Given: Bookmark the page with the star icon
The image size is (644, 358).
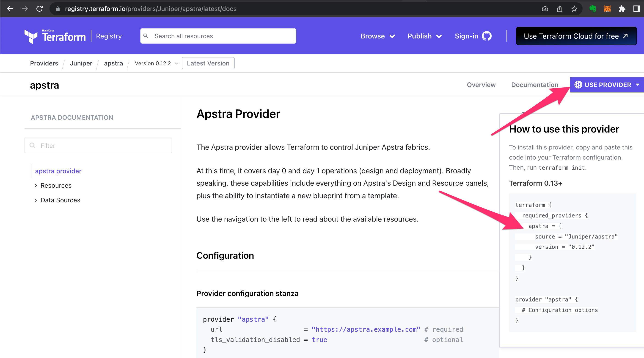Looking at the screenshot, I should tap(574, 8).
